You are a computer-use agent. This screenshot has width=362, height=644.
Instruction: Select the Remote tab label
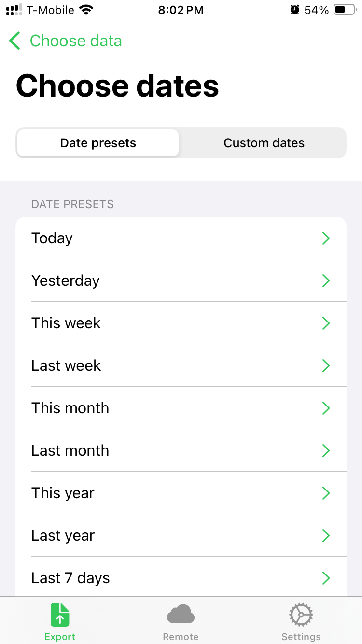(181, 637)
